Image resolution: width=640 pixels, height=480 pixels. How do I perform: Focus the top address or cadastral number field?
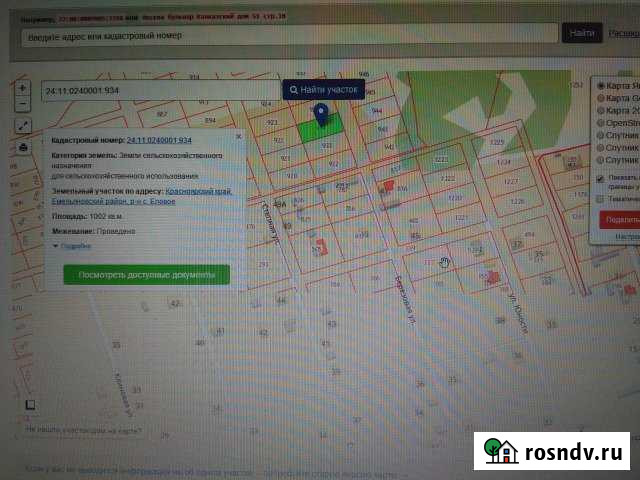click(288, 34)
